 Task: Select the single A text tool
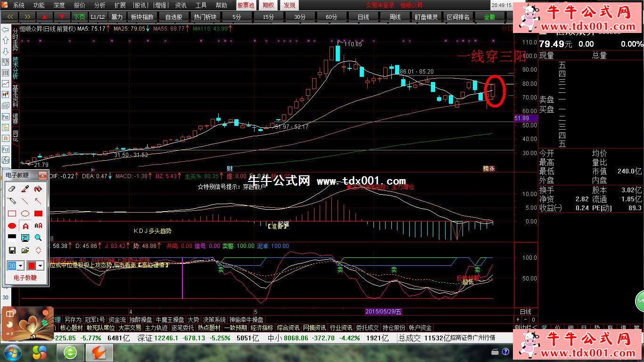[x=25, y=226]
